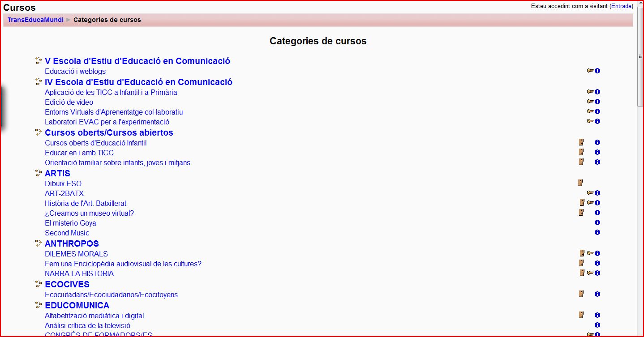Click the key icon beside Educació i weblogs
The image size is (644, 337).
590,71
